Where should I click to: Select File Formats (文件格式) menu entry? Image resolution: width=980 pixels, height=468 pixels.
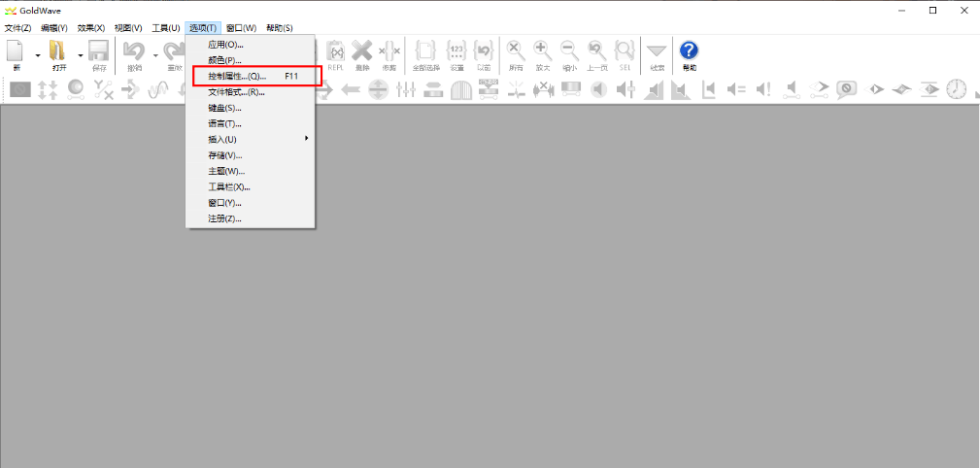pyautogui.click(x=236, y=92)
